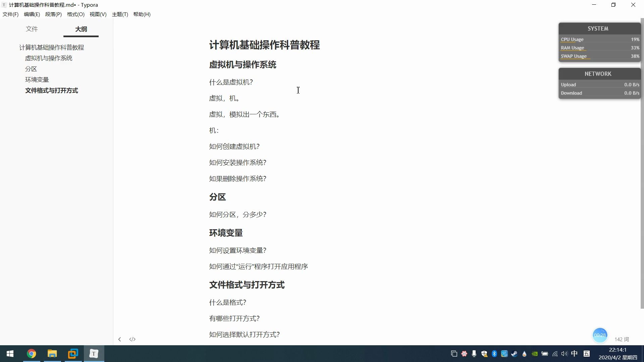Click the NVIDIA tray icon
This screenshot has height=362, width=644.
click(x=535, y=354)
